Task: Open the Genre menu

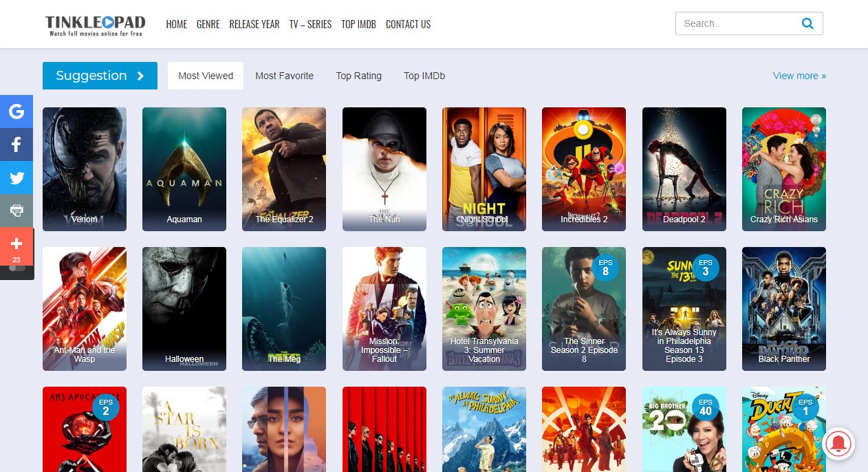Action: 208,24
